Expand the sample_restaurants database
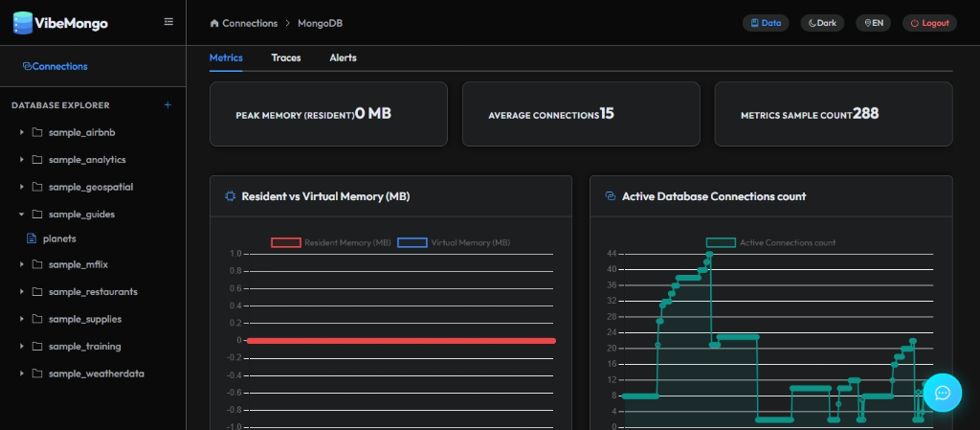 (22, 292)
